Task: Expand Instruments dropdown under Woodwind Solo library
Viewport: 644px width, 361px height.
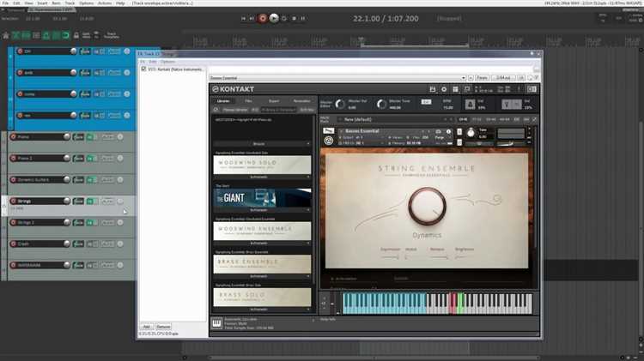Action: point(262,177)
